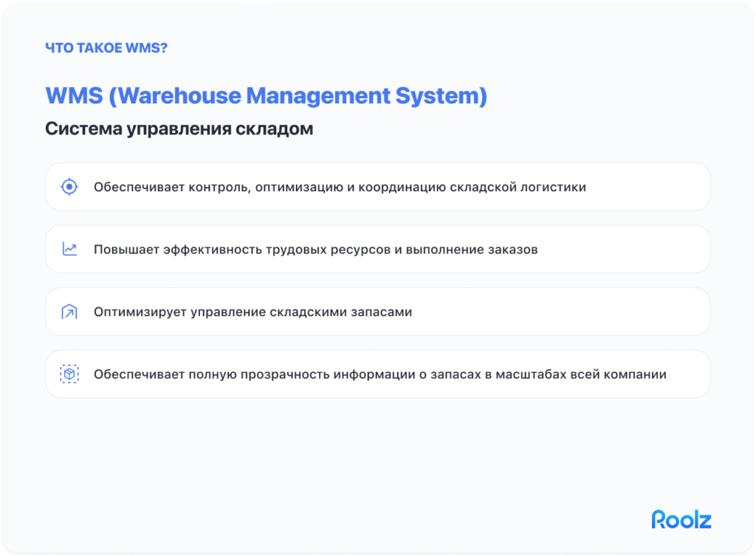Select the card about контроль и координацию логистики

pyautogui.click(x=378, y=187)
